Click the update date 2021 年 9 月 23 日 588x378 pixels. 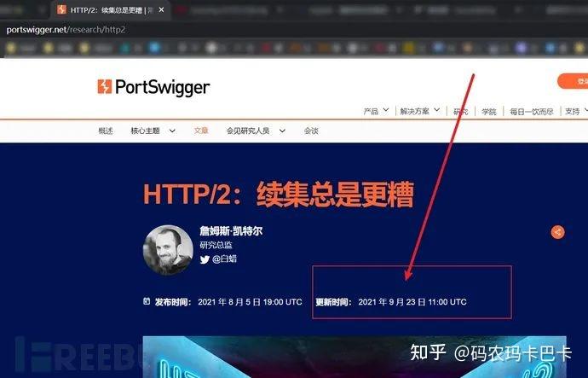click(x=392, y=302)
